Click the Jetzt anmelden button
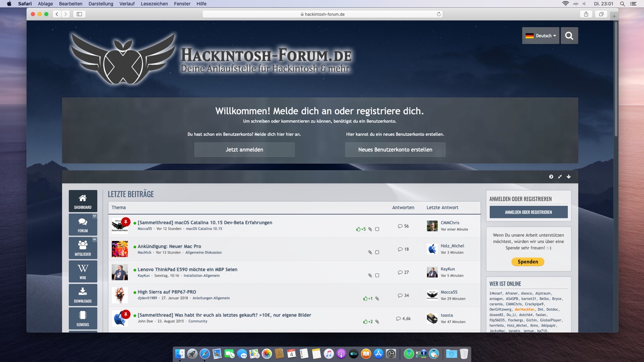 (x=244, y=150)
